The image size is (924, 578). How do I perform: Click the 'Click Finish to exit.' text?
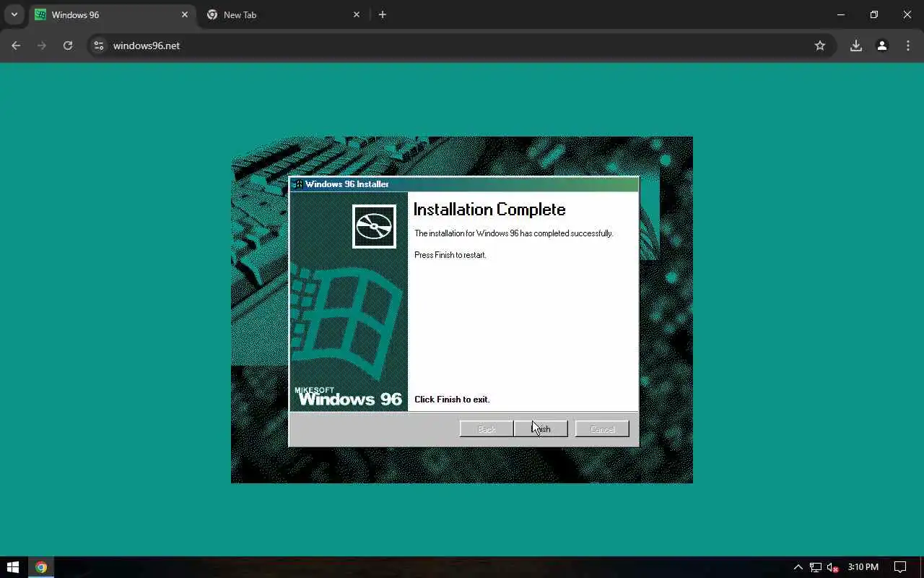tap(452, 400)
